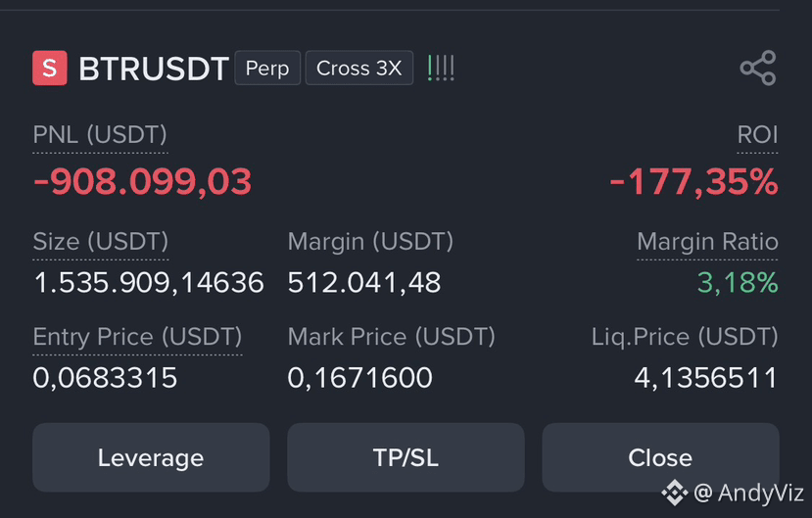Tap the share icon
812x518 pixels.
tap(758, 68)
